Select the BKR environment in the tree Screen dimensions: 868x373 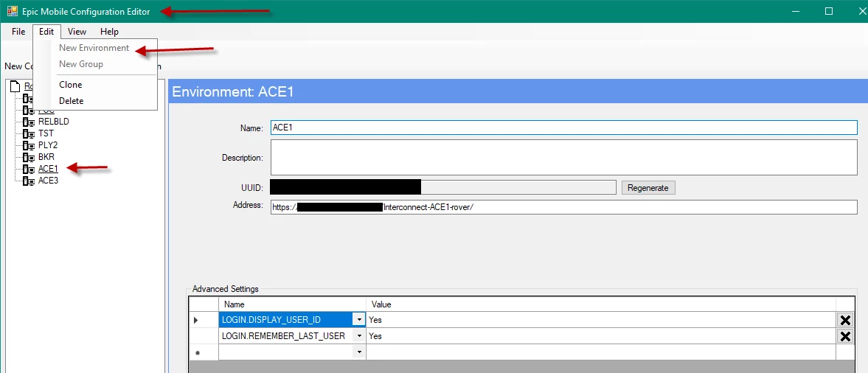[46, 156]
